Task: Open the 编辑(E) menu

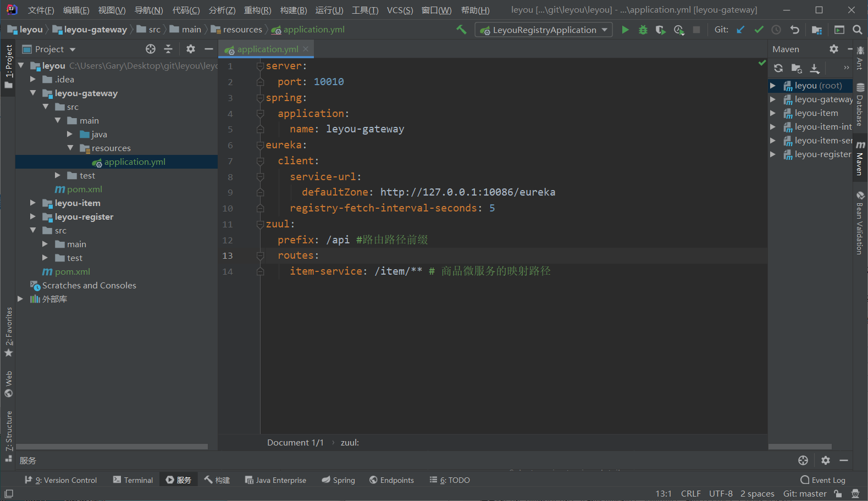Action: [76, 10]
